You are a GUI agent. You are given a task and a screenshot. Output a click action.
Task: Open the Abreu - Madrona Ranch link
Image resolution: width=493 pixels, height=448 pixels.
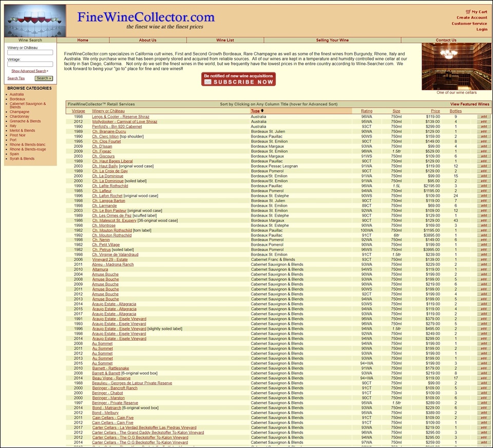tap(113, 264)
